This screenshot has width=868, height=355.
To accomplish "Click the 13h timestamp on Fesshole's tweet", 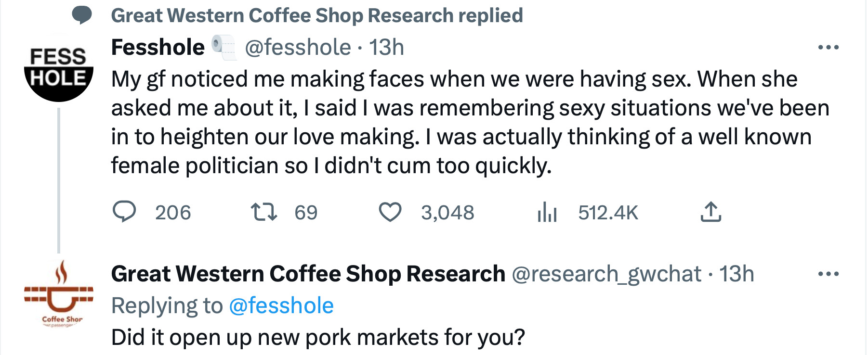I will 386,47.
